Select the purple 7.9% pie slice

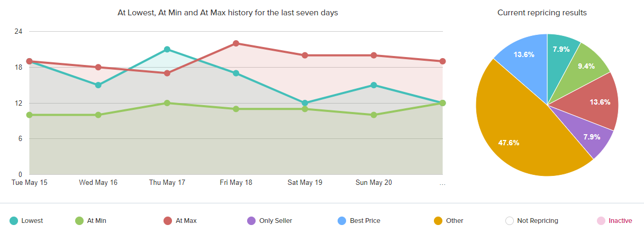pyautogui.click(x=588, y=136)
